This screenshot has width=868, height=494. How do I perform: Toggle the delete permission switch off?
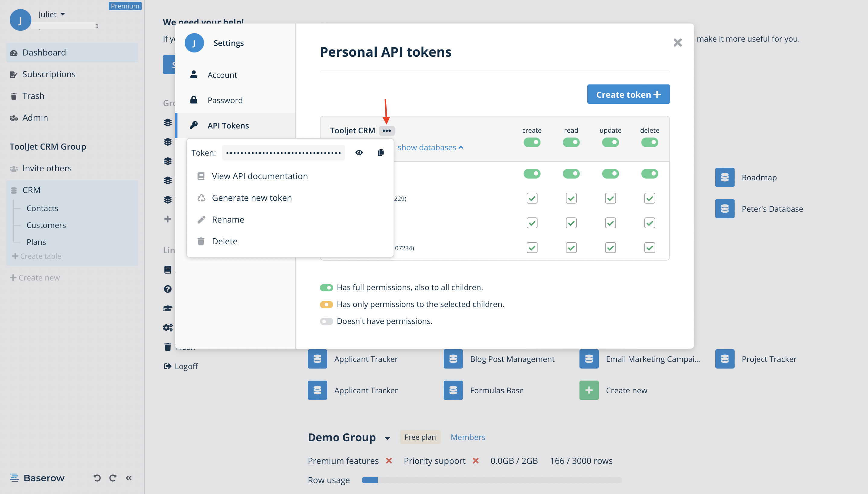[x=649, y=142]
